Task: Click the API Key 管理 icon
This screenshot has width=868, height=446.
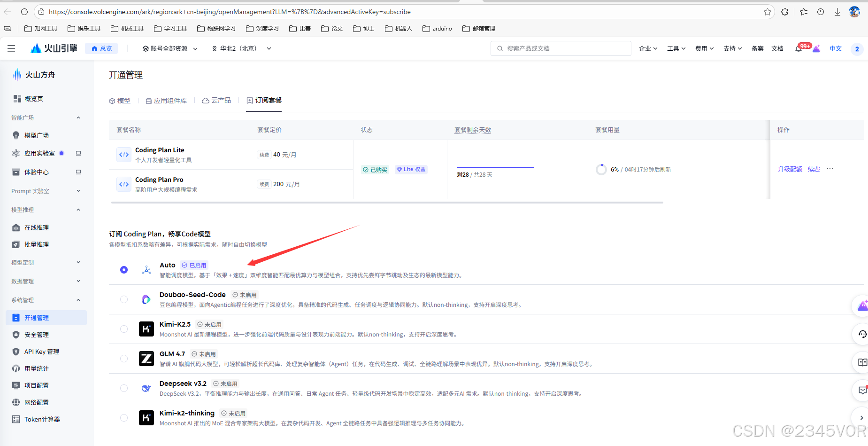Action: (16, 352)
